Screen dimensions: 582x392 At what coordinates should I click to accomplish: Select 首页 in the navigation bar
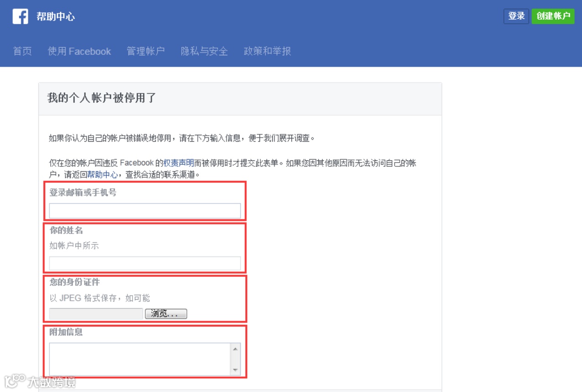pyautogui.click(x=21, y=52)
